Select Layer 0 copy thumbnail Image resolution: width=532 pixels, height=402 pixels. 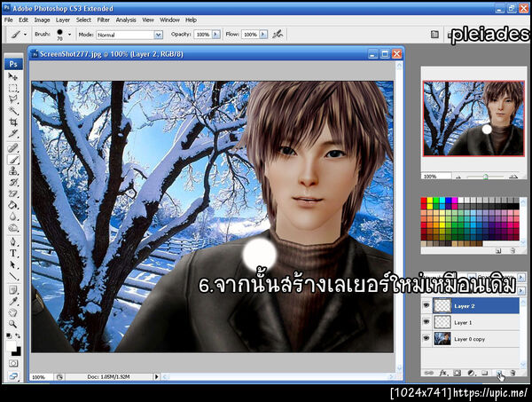[x=442, y=339]
